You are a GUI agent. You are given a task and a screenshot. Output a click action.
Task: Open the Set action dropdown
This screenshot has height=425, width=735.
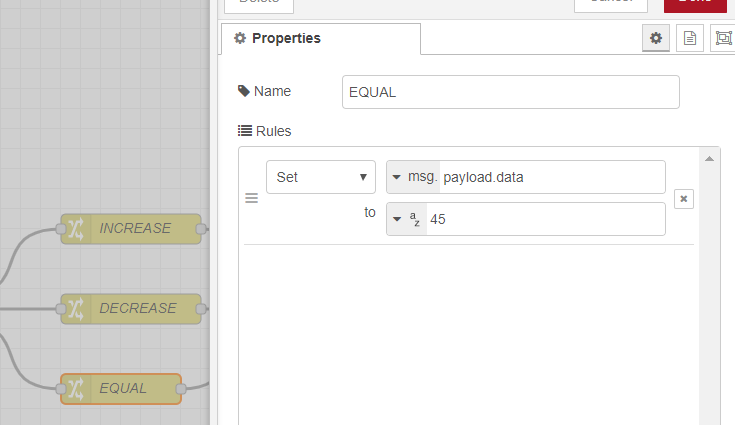pos(320,177)
